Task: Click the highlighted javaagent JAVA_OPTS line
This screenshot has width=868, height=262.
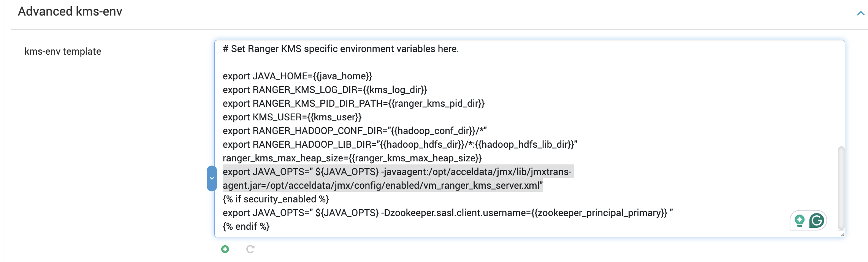Action: (x=397, y=172)
